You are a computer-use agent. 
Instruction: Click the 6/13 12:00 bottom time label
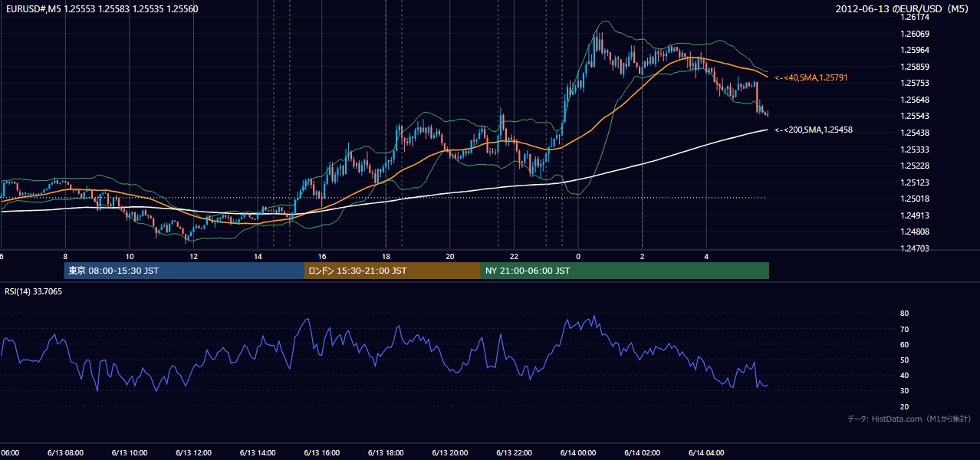click(x=193, y=452)
